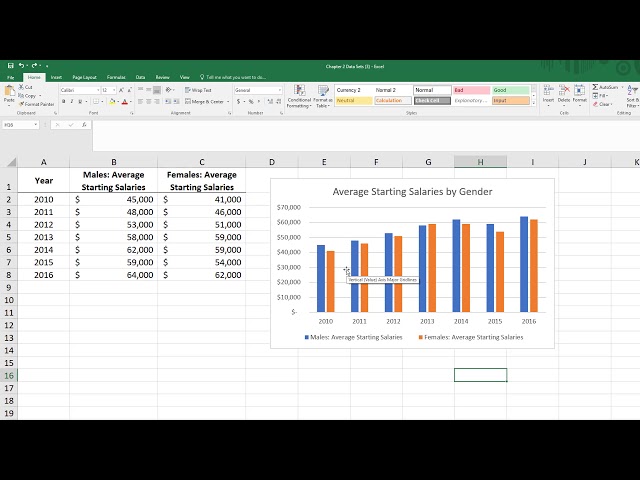Open the font size 12 dropdown
The height and width of the screenshot is (480, 640).
pos(114,90)
